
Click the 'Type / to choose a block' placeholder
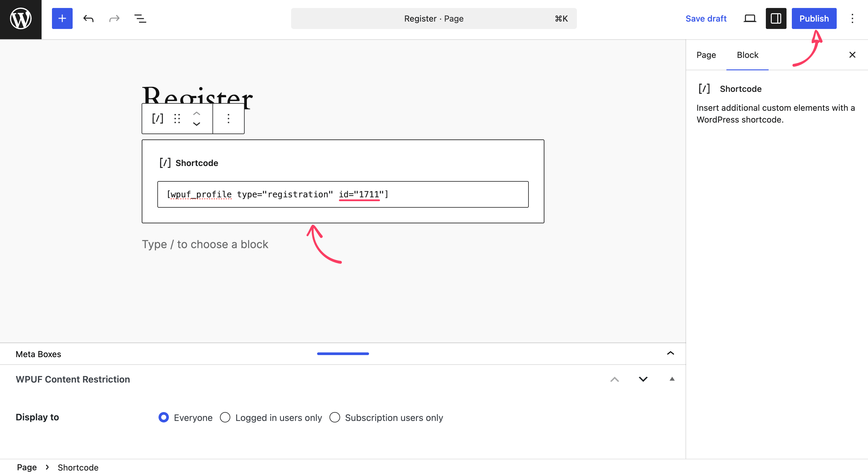pos(205,244)
